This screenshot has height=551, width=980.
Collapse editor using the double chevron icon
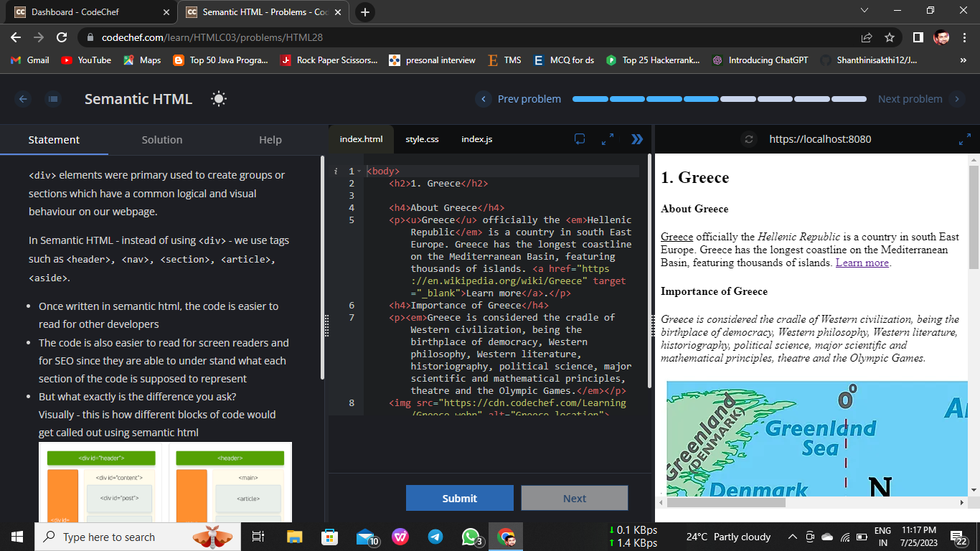pos(637,139)
